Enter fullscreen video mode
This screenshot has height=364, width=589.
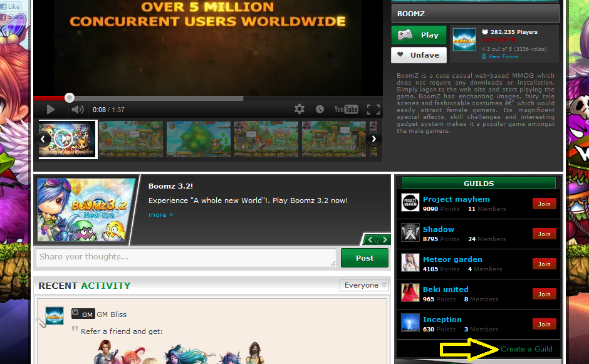[373, 109]
